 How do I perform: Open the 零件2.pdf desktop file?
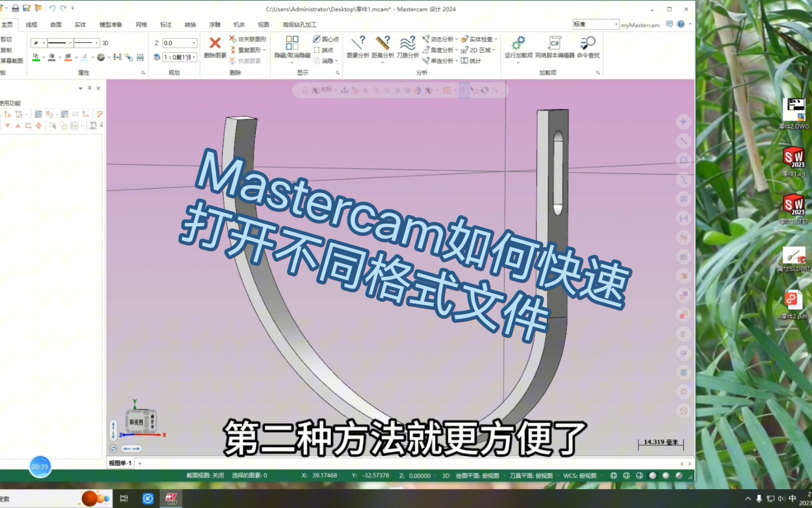coord(794,305)
